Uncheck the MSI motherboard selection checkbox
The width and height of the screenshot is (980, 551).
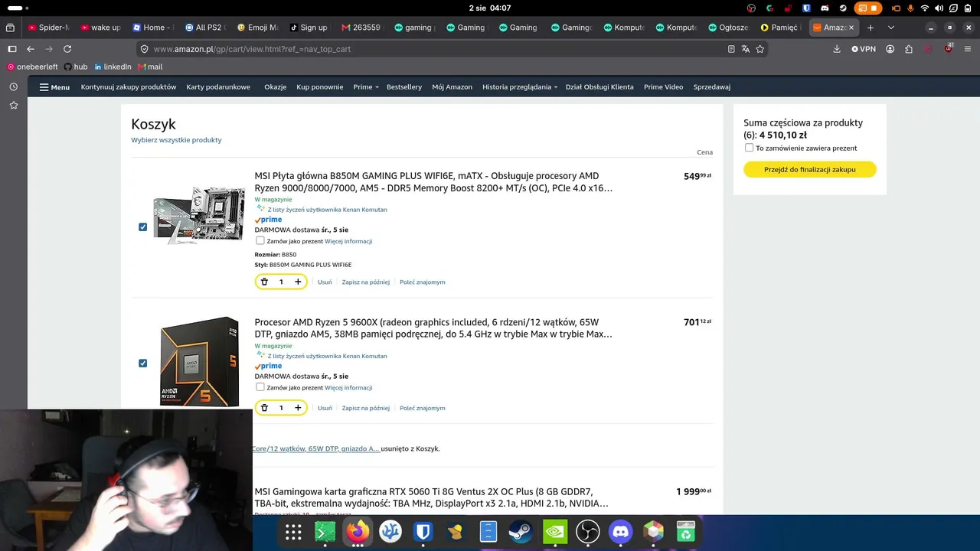(x=142, y=227)
